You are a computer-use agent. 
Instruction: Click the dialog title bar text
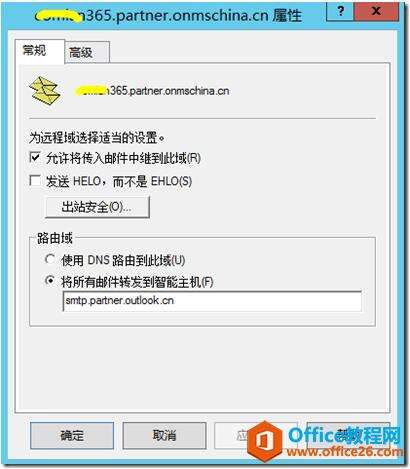(168, 16)
